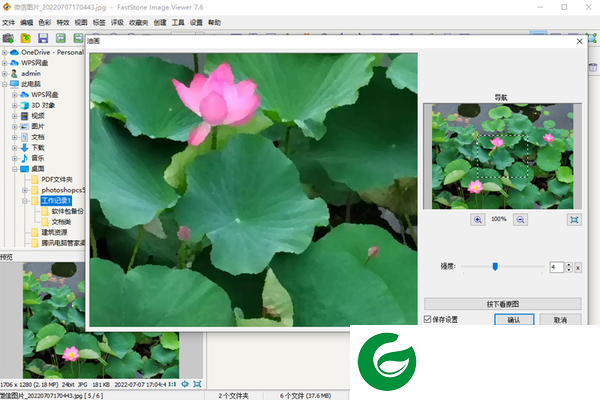Click the 强度 value input field
The image size is (600, 400).
coord(557,267)
